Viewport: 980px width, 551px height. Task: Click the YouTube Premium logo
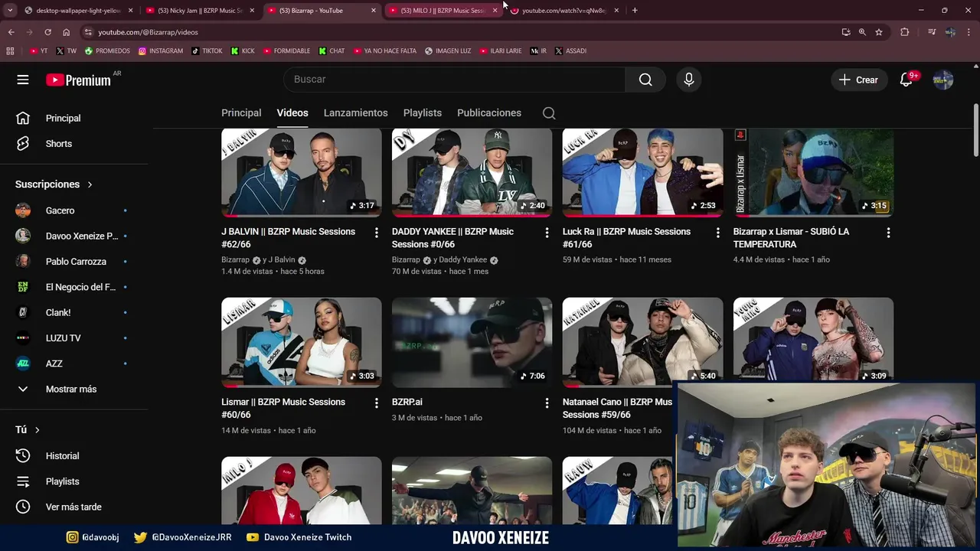[78, 80]
